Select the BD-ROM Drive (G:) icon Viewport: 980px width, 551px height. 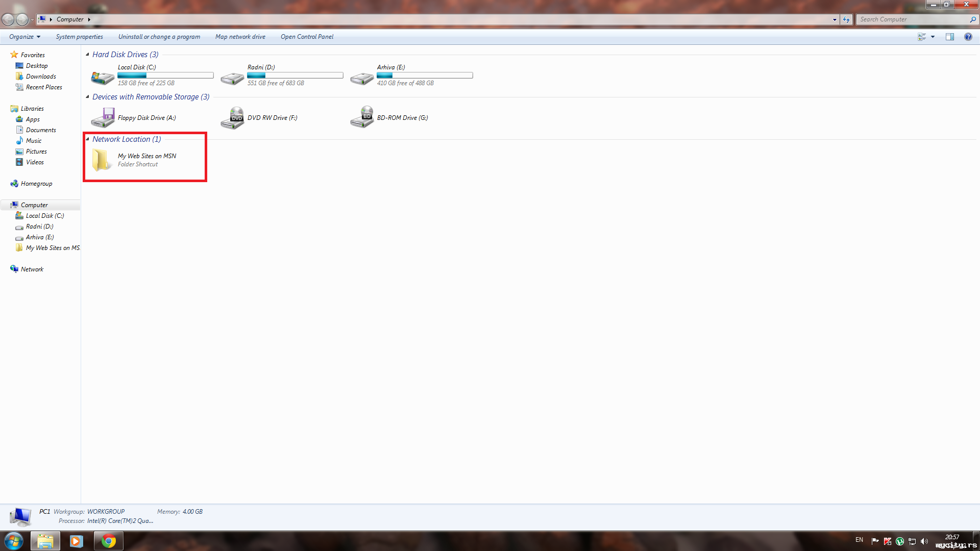click(362, 118)
